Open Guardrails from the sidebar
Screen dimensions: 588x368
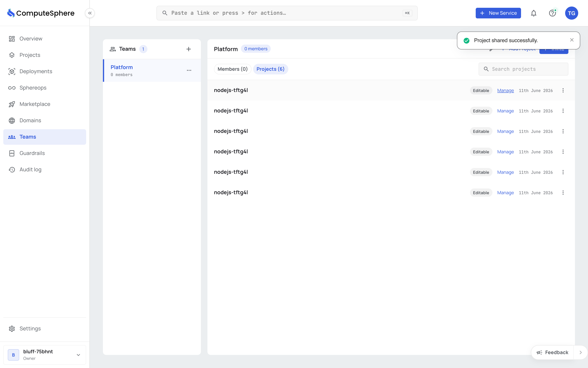45,153
